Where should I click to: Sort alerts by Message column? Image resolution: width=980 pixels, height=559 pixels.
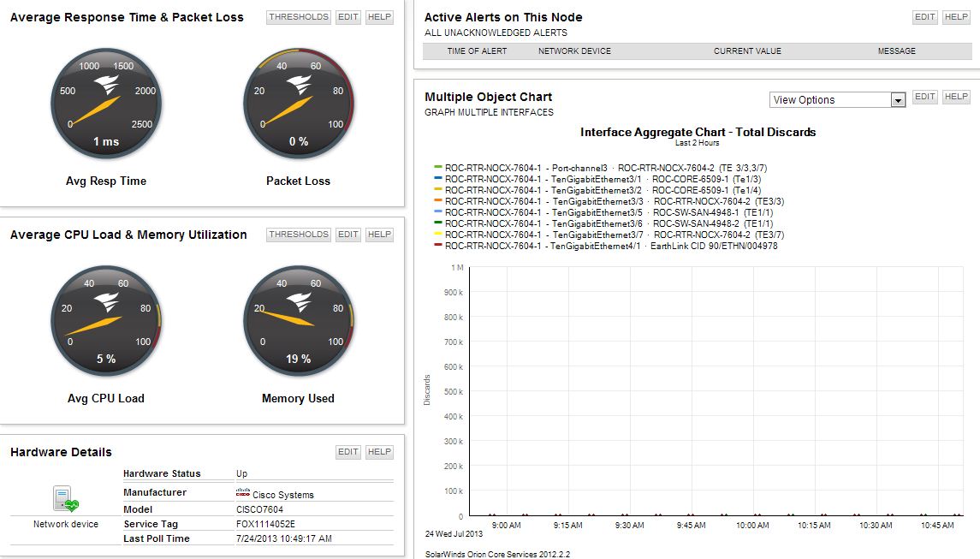click(896, 51)
